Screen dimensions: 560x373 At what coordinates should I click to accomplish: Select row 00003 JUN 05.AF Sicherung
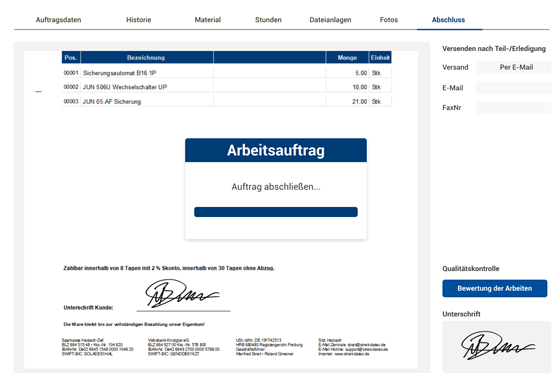point(226,101)
